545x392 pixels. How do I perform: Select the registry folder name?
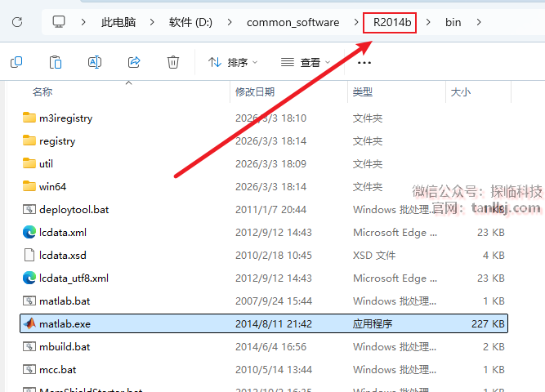click(x=57, y=141)
